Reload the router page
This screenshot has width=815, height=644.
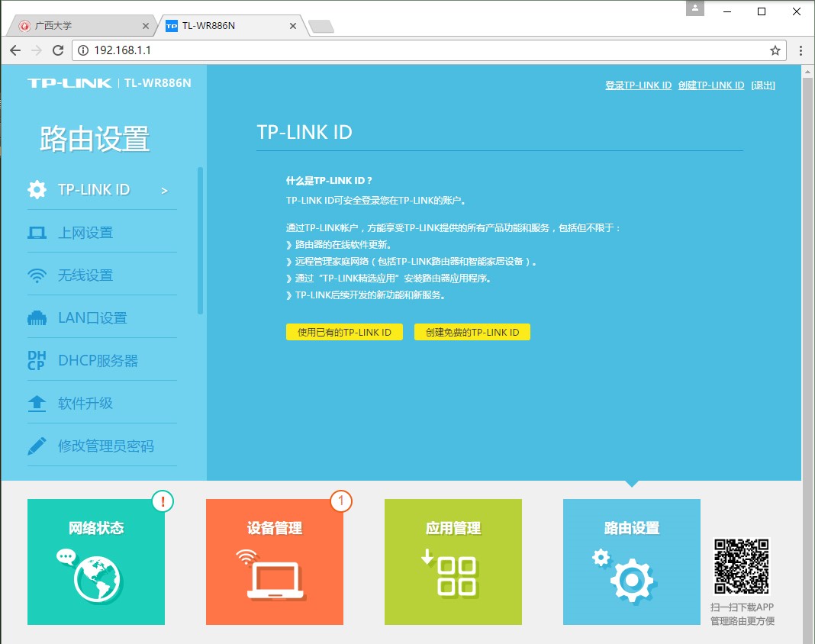click(x=58, y=50)
